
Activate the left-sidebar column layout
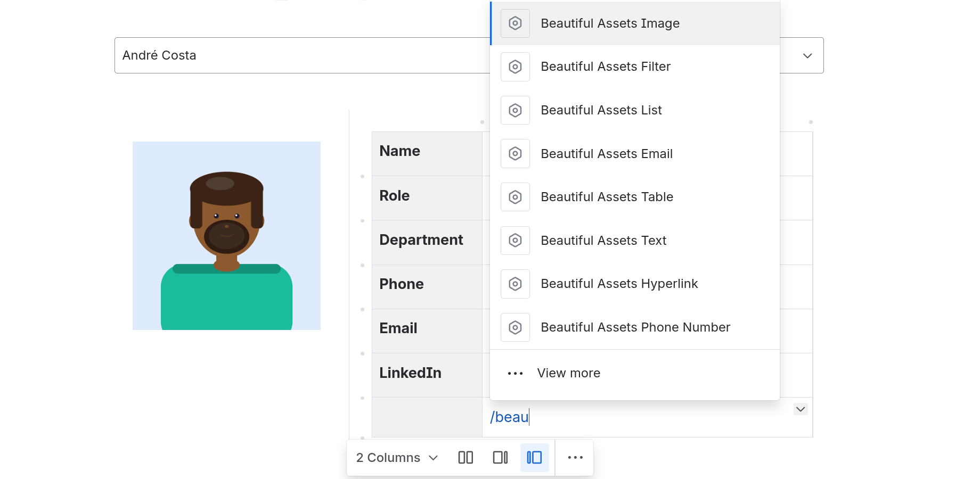[534, 457]
